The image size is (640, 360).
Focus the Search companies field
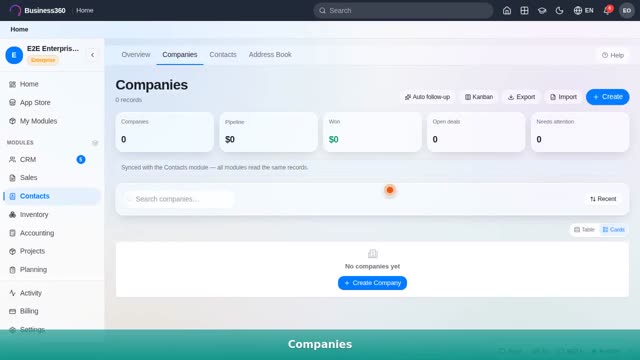(x=179, y=199)
